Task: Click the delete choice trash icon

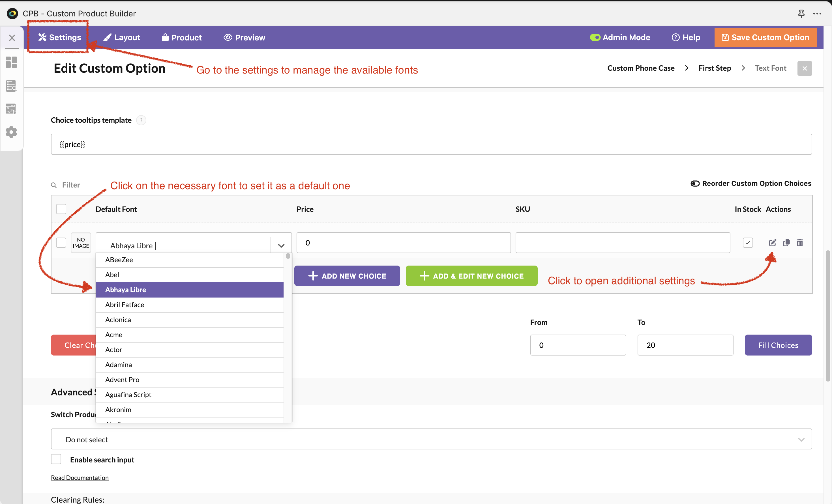Action: click(799, 243)
